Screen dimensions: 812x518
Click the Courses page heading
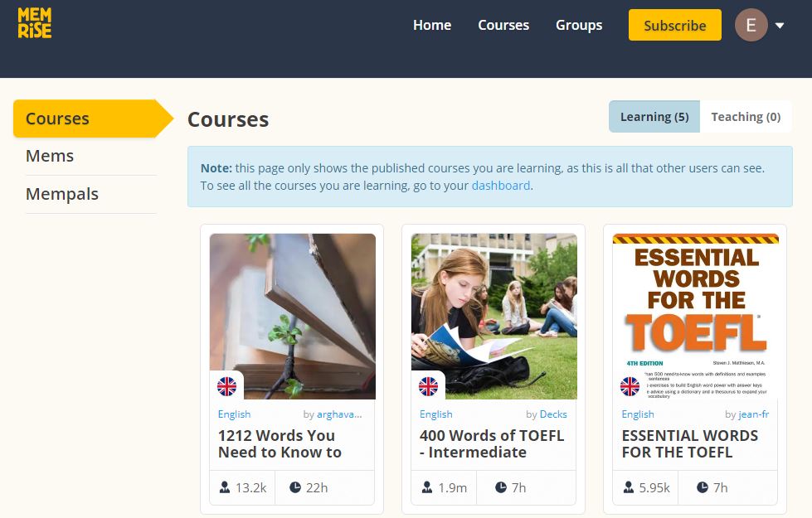(228, 119)
